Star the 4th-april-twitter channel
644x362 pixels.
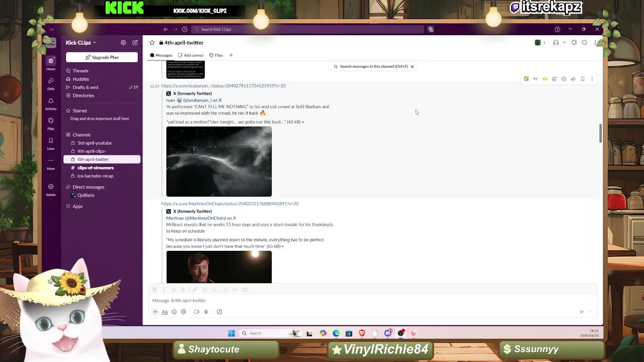click(152, 43)
